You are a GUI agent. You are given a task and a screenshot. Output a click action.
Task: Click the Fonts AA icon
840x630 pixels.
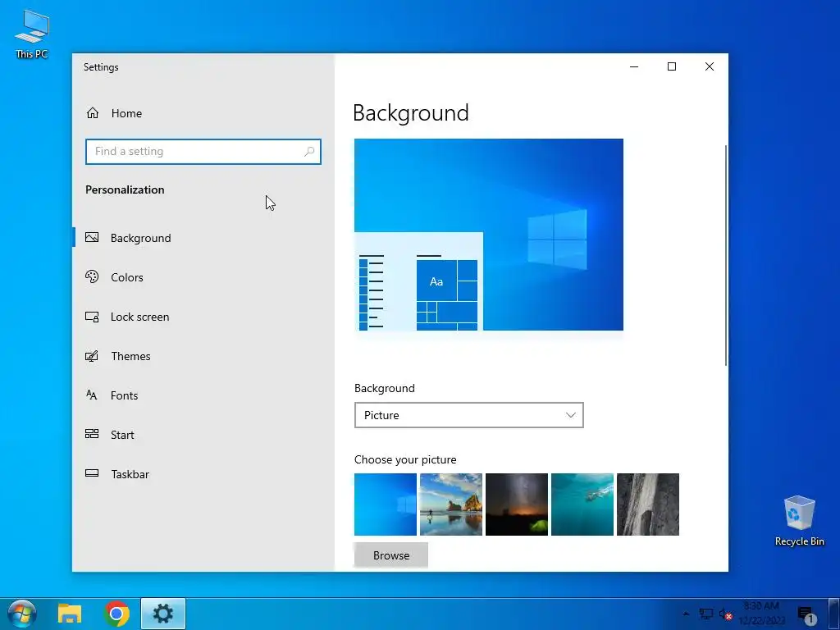pos(92,395)
